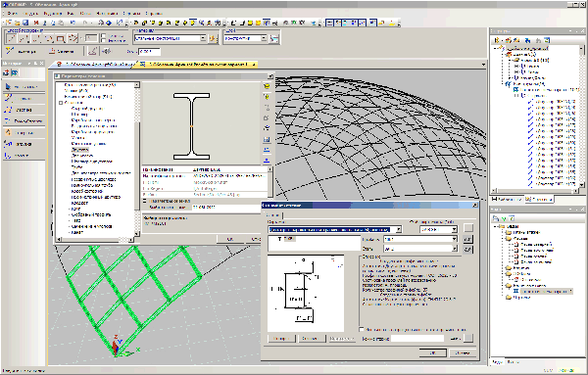Open the highlighted assortment dropdown in the profile dialog
The width and height of the screenshot is (588, 375).
[x=399, y=229]
